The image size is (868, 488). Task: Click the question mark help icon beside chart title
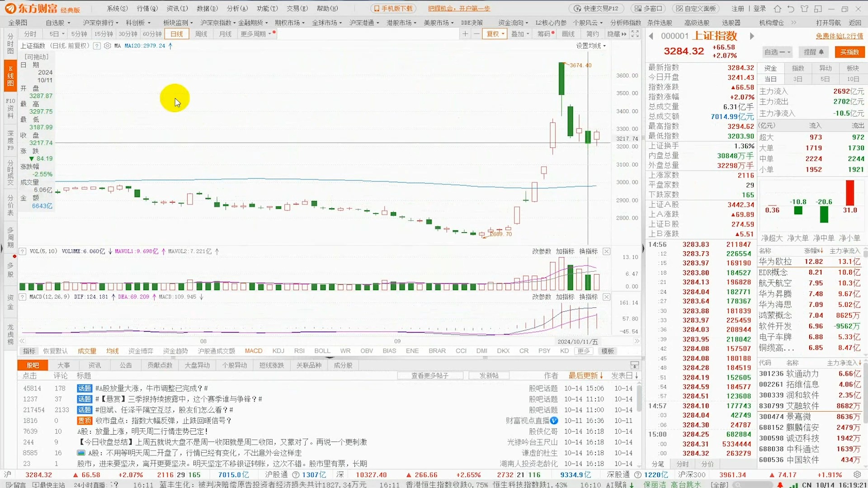(97, 46)
